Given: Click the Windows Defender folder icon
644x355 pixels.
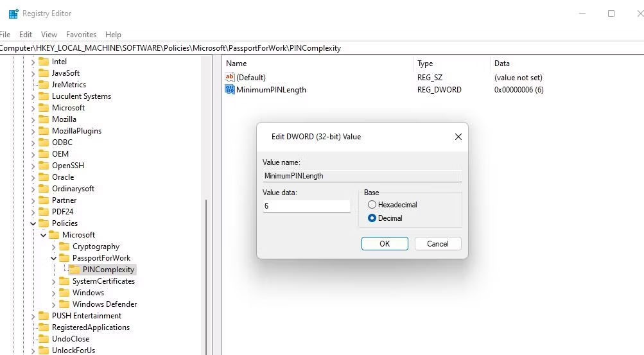Looking at the screenshot, I should pos(64,304).
